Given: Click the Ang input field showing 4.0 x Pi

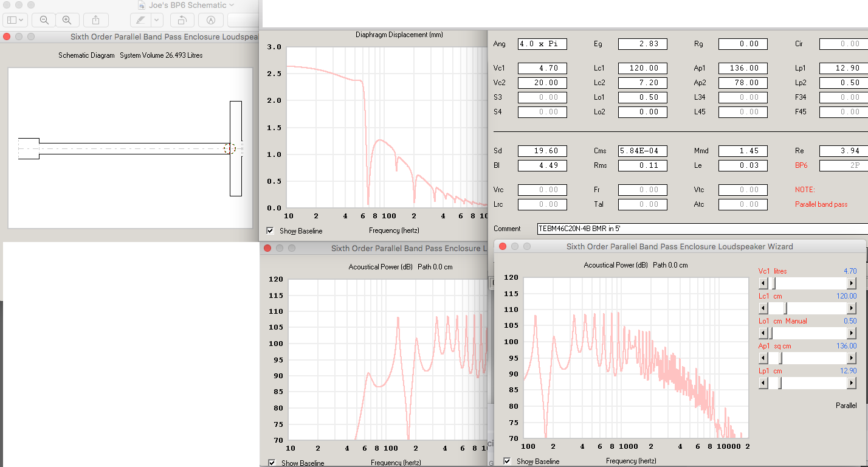Looking at the screenshot, I should 542,44.
